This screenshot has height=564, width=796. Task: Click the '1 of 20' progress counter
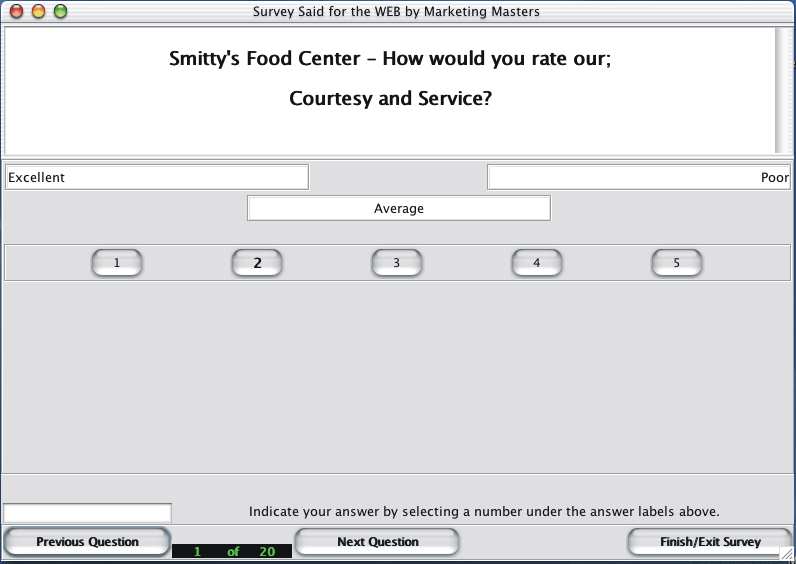coord(232,551)
